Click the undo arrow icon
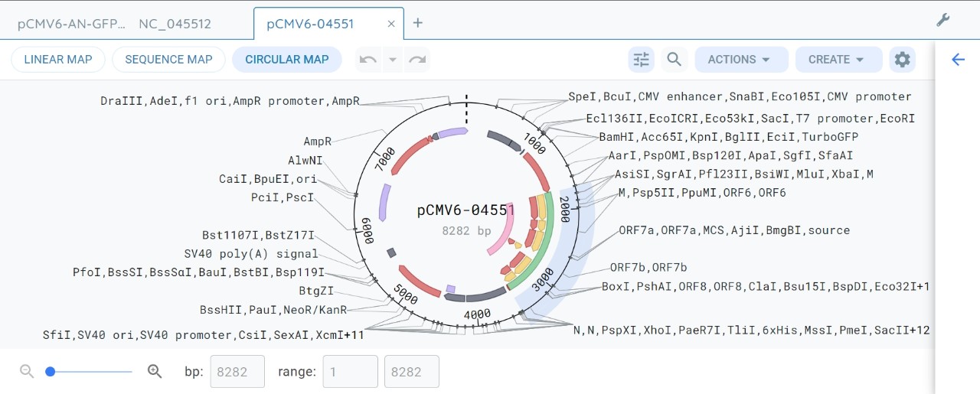The height and width of the screenshot is (394, 980). coord(368,60)
